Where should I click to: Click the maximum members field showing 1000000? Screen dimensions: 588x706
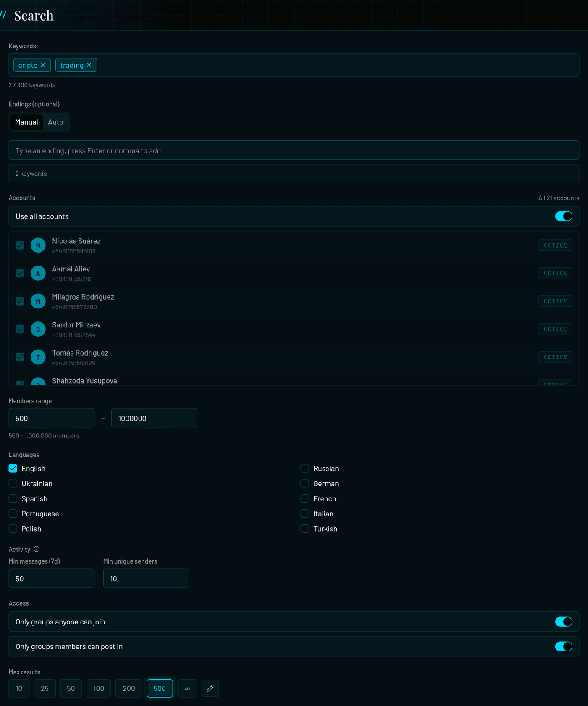pos(154,418)
